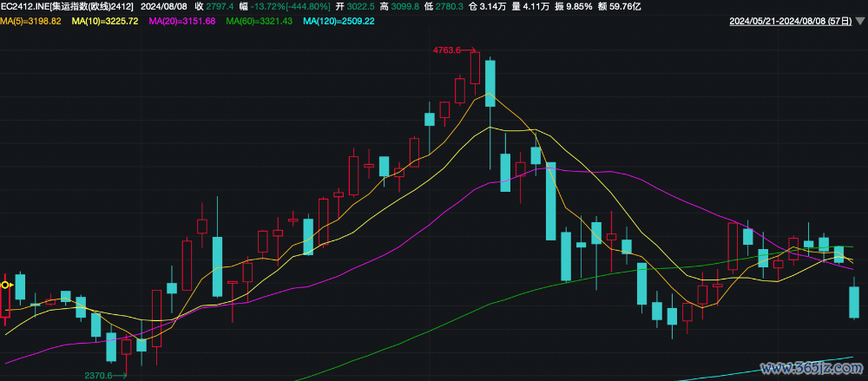868x381 pixels.
Task: Click the MA(20)=3151.68 indicator label
Action: [x=182, y=22]
